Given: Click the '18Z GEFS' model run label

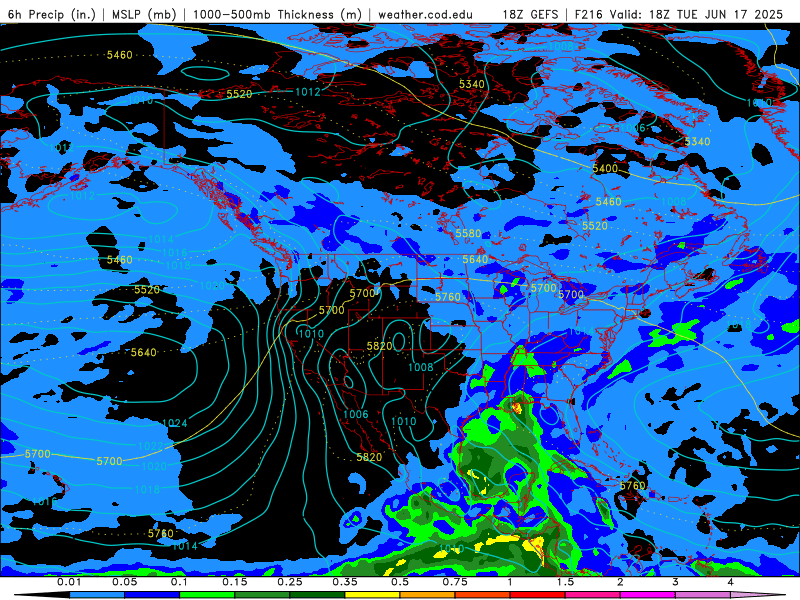Looking at the screenshot, I should [530, 14].
